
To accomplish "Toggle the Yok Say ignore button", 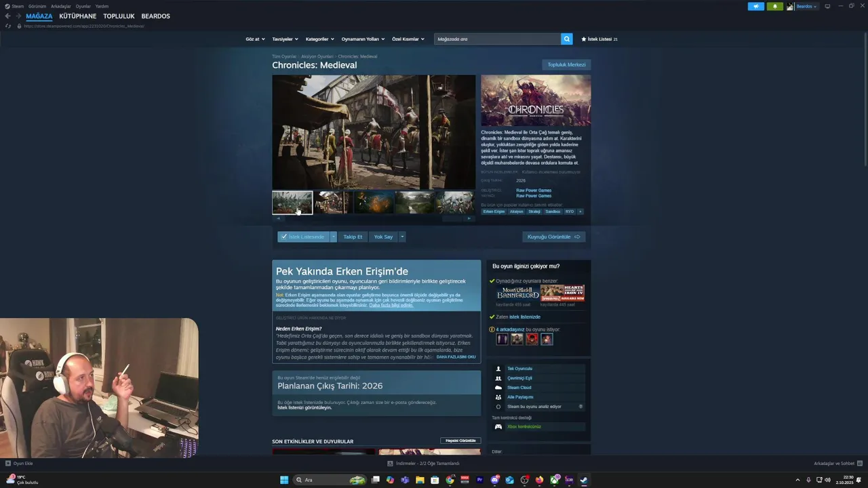I will 383,237.
